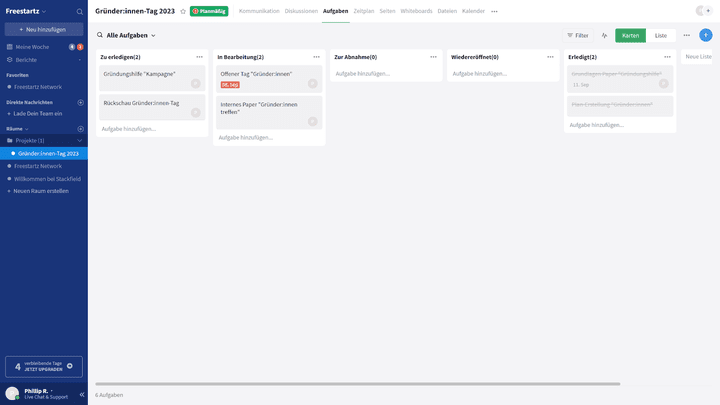
Task: Select the Gründer:innen-Tag 2023 room
Action: [x=44, y=153]
